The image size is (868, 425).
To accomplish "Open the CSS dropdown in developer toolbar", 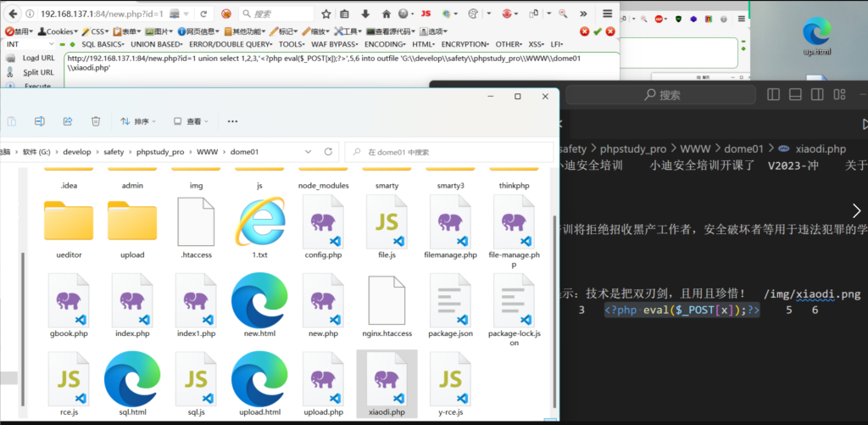I will click(x=96, y=31).
